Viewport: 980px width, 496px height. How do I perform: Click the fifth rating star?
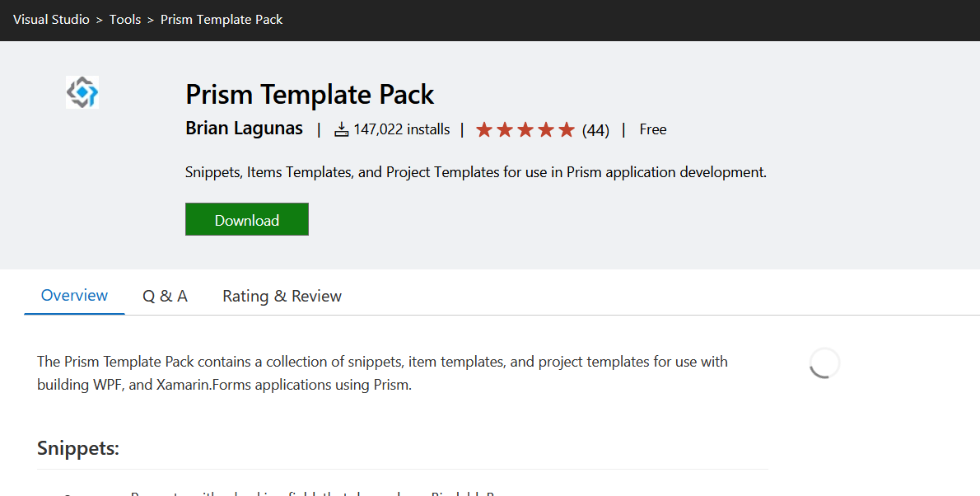coord(567,129)
